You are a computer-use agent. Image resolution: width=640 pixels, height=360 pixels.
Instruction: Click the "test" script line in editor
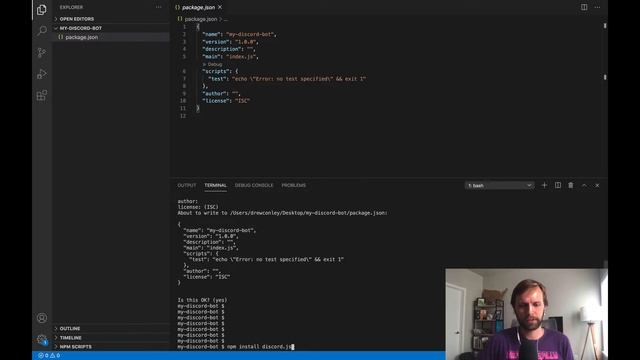tap(287, 79)
